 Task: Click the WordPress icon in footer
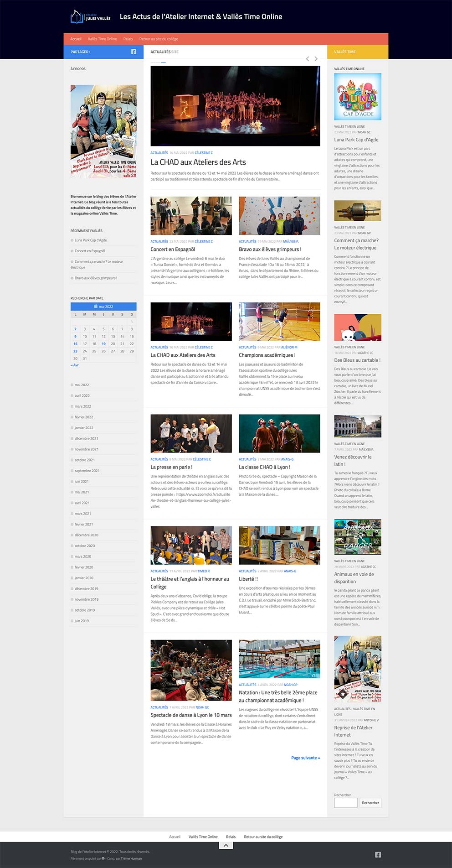pyautogui.click(x=103, y=858)
